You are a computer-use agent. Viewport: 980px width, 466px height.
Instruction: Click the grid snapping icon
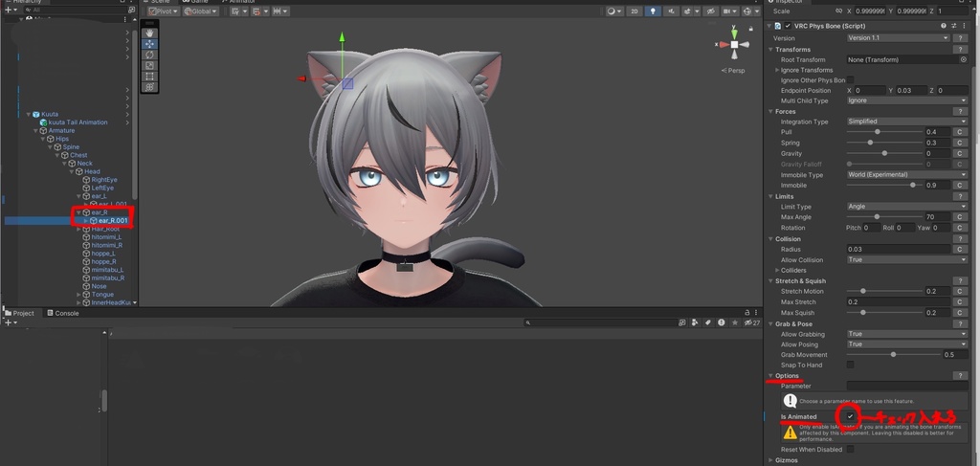258,11
